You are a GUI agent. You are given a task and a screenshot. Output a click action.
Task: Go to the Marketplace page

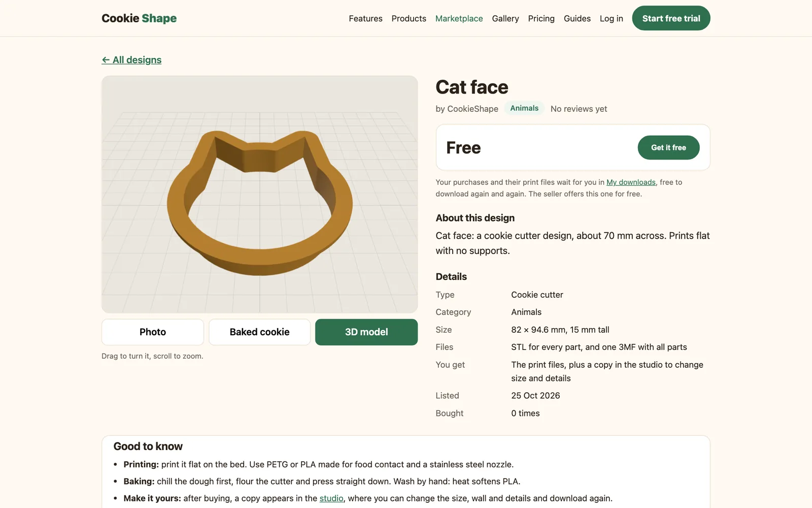[459, 18]
